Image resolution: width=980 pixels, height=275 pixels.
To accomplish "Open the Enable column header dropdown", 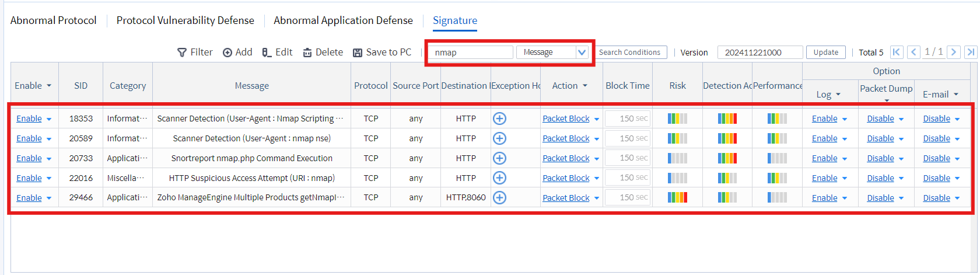I will [49, 86].
